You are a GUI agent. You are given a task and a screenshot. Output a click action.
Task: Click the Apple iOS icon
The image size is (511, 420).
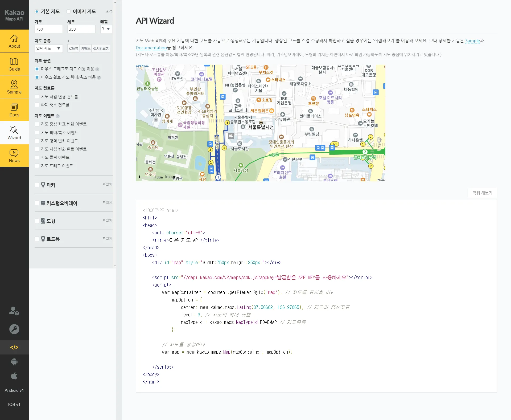14,376
